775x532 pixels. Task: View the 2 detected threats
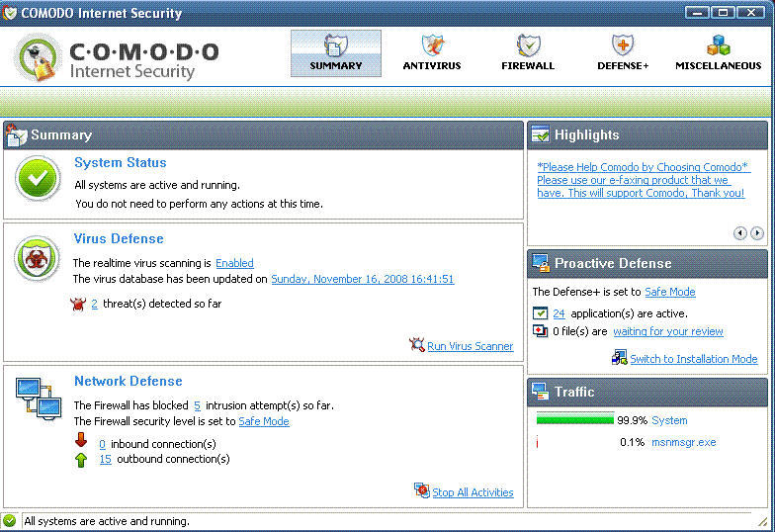click(x=94, y=304)
